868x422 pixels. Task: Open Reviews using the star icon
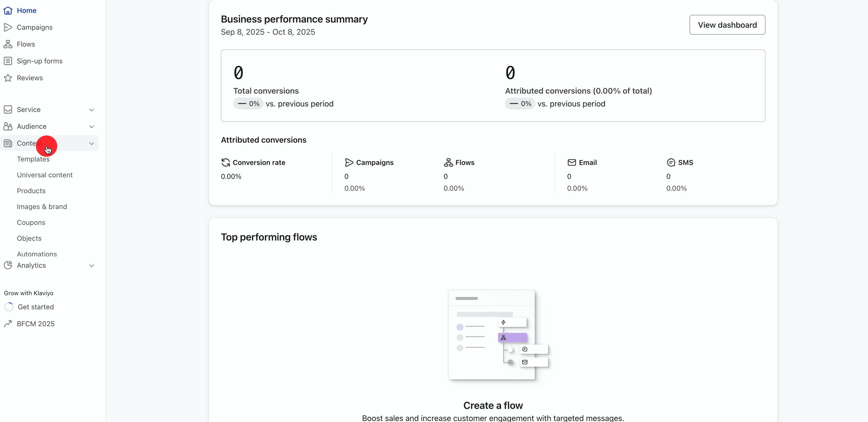[8, 78]
